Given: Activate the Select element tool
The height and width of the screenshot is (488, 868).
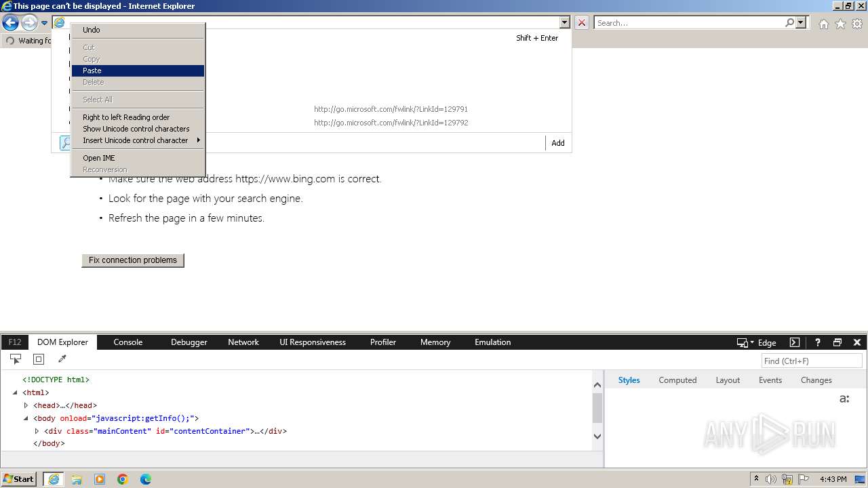Looking at the screenshot, I should pos(16,359).
